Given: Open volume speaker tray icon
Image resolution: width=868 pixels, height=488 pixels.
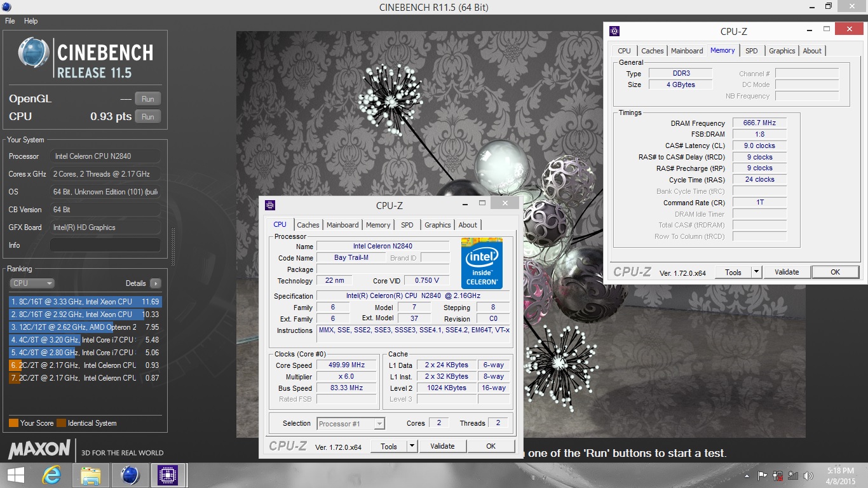Looking at the screenshot, I should click(x=809, y=475).
